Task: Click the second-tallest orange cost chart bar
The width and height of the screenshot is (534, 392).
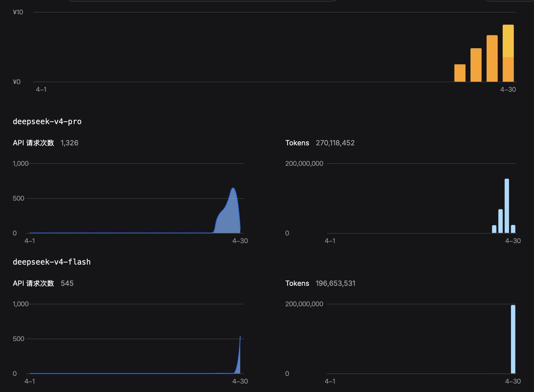Action: [x=492, y=58]
